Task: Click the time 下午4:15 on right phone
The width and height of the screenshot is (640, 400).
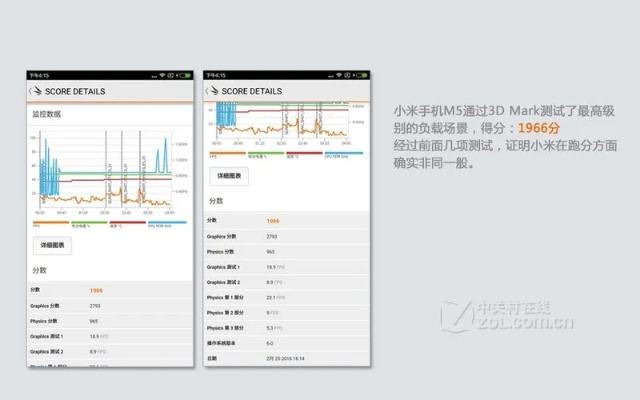Action: point(216,75)
